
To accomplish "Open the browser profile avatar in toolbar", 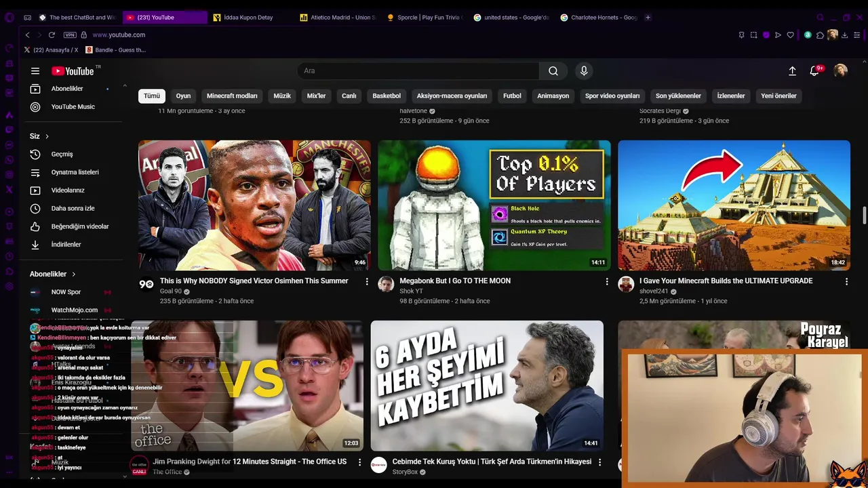I will pyautogui.click(x=833, y=35).
